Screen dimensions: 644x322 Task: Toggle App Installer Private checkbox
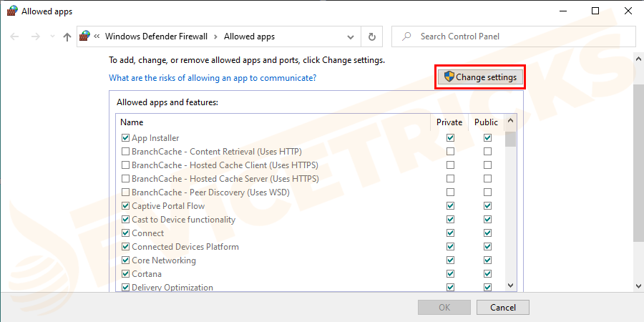coord(451,137)
